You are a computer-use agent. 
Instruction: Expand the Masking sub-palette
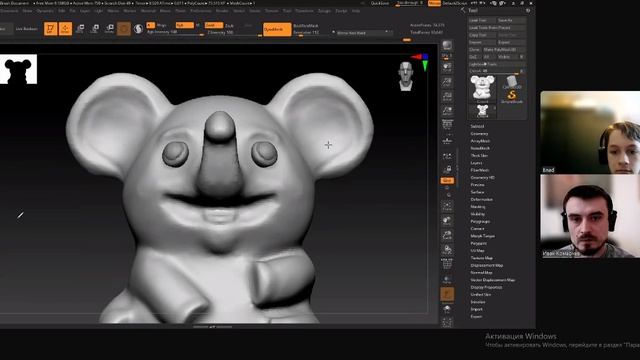[478, 207]
